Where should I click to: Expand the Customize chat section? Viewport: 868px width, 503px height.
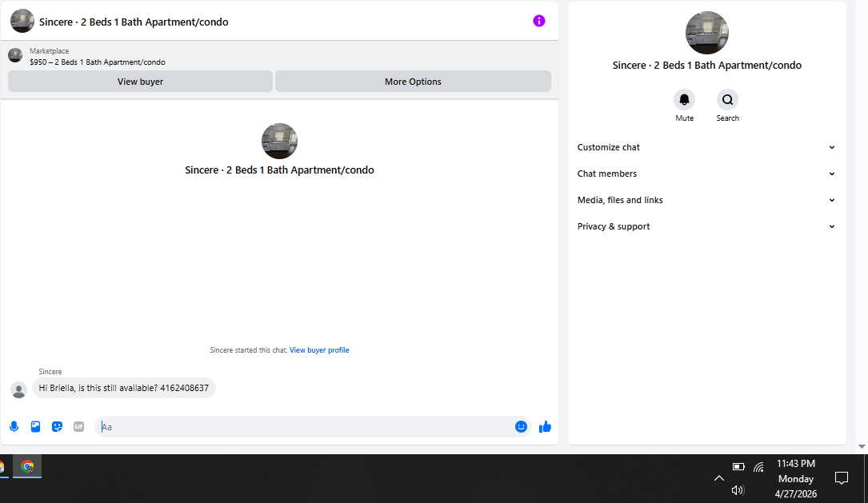[706, 147]
